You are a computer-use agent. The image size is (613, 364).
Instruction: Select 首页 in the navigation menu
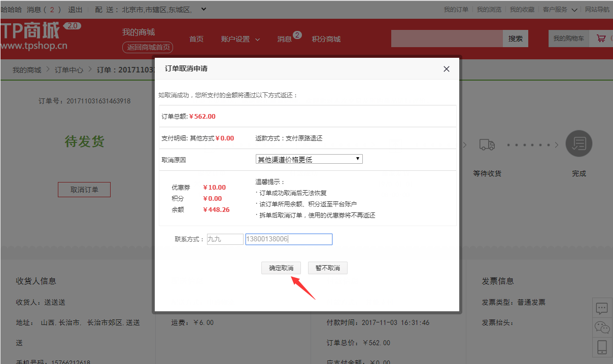point(196,39)
